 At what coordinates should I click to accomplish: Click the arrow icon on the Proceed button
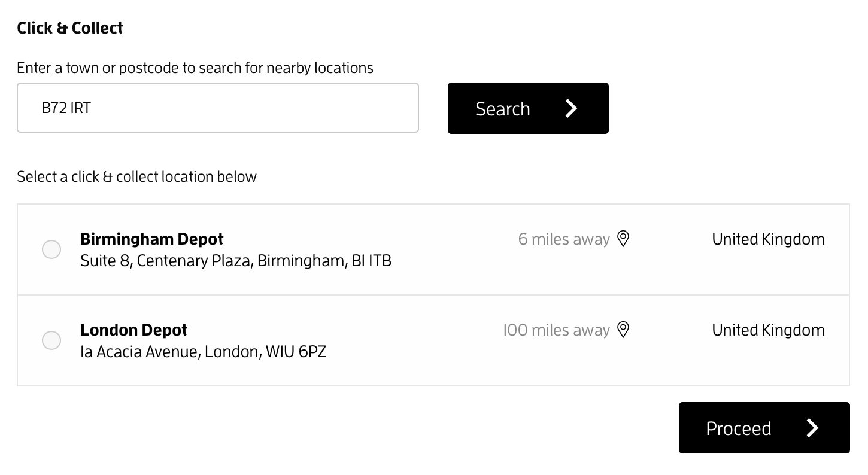813,428
